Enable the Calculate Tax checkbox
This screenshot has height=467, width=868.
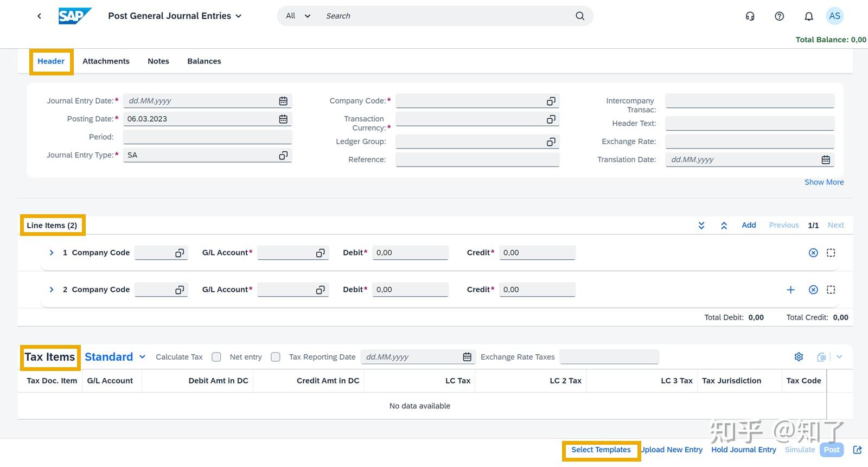pos(216,357)
